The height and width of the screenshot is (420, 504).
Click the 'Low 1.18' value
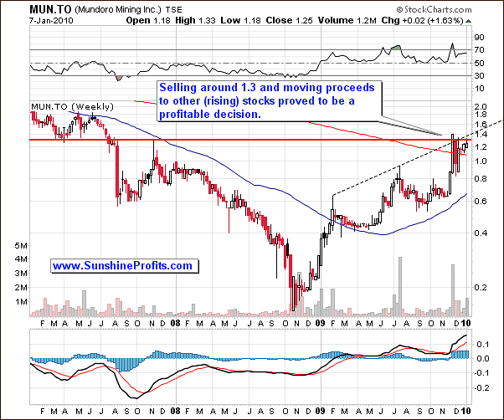coord(241,21)
